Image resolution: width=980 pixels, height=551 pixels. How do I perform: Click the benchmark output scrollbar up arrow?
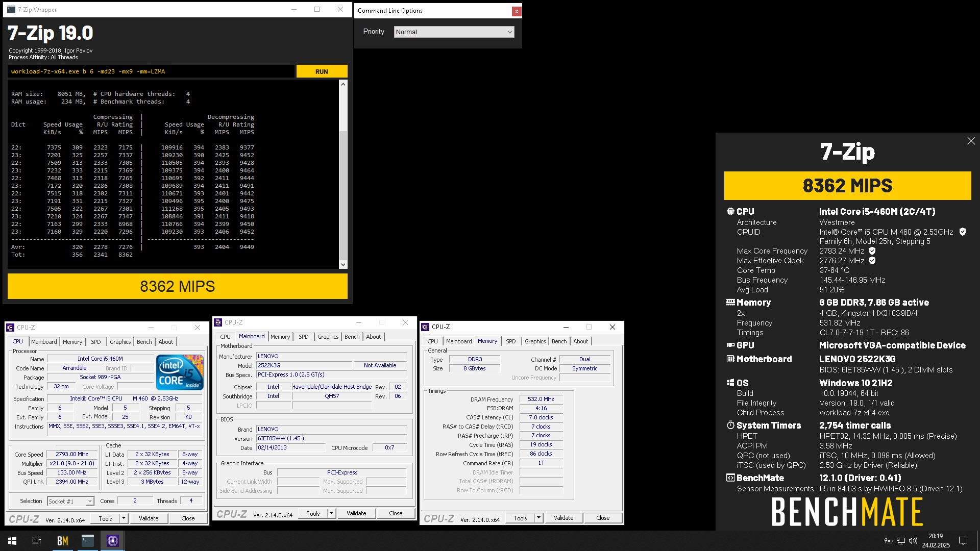click(343, 84)
